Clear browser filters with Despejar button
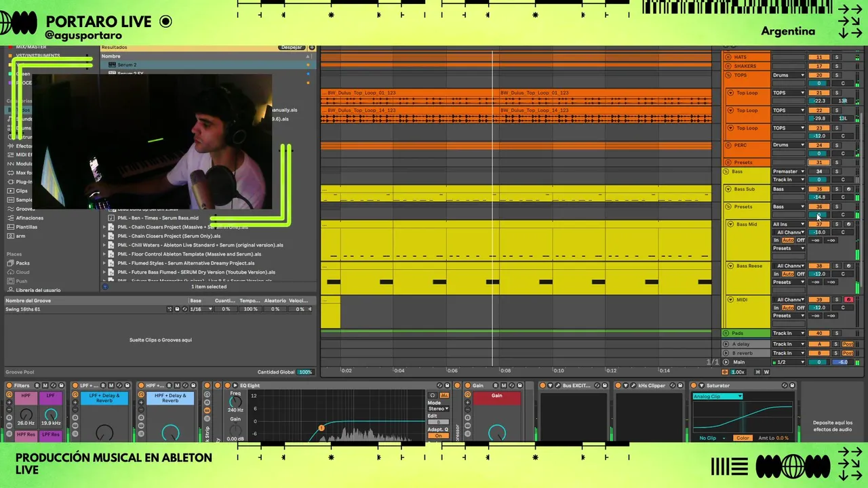 pyautogui.click(x=292, y=47)
